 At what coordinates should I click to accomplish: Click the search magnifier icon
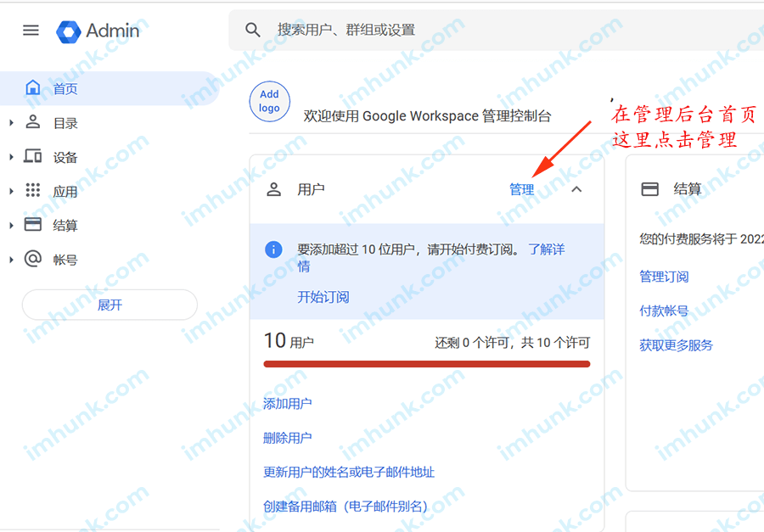tap(252, 31)
